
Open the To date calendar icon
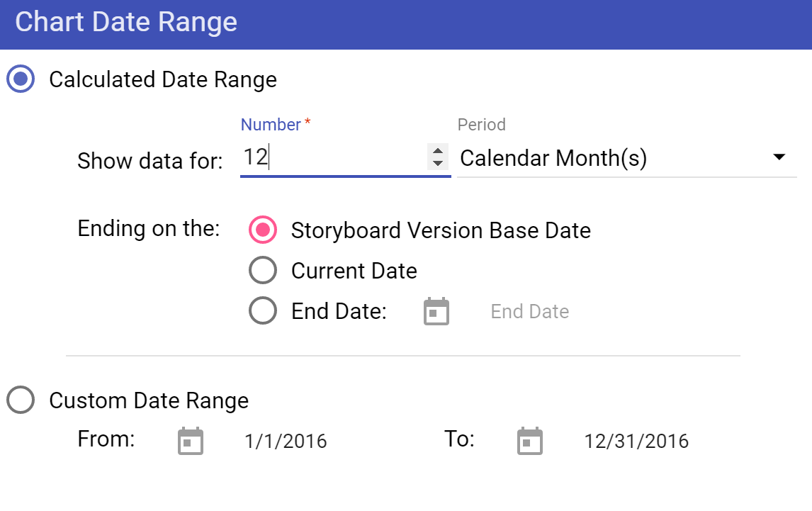coord(530,441)
